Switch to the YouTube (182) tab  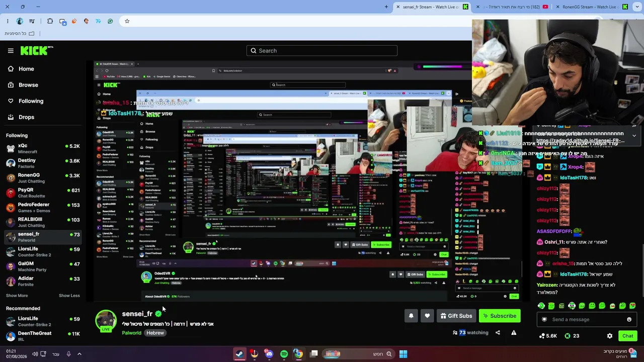pyautogui.click(x=512, y=7)
